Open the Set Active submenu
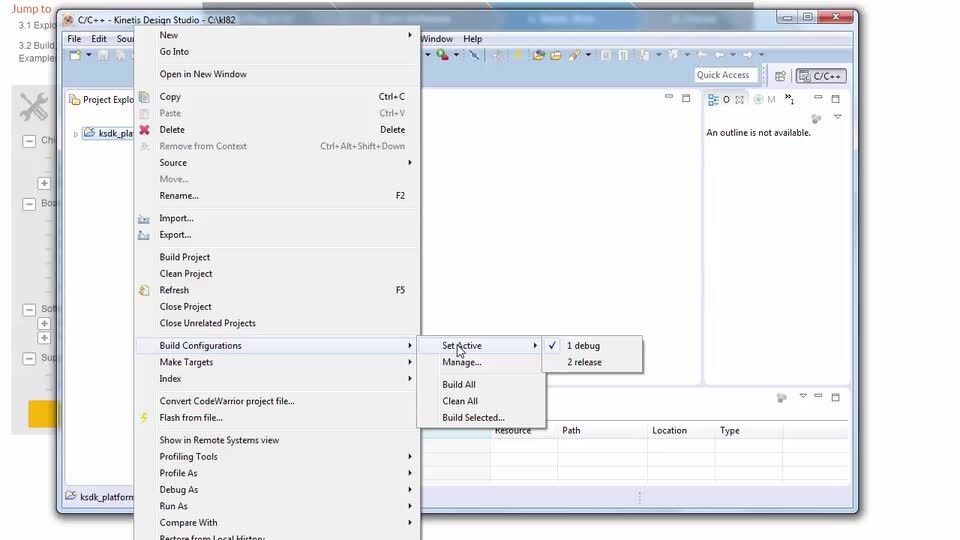Viewport: 960px width, 540px height. [481, 346]
